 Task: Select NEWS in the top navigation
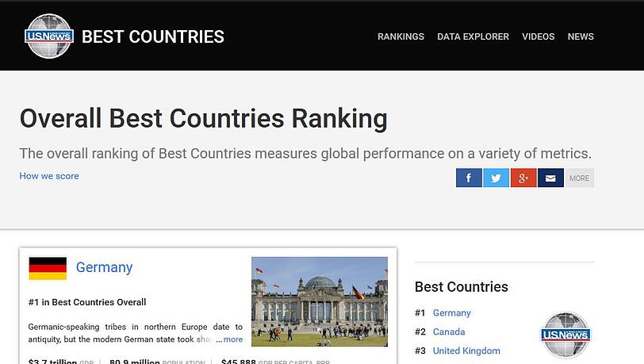[x=581, y=36]
